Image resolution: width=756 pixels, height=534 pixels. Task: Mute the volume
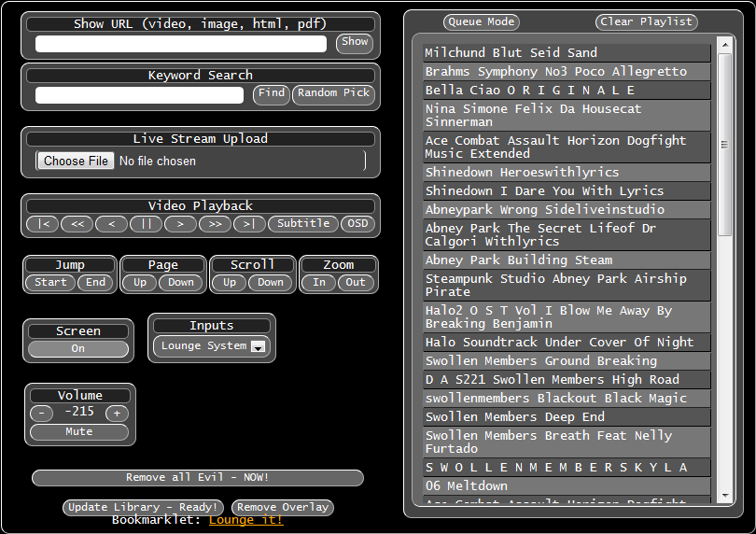point(78,432)
